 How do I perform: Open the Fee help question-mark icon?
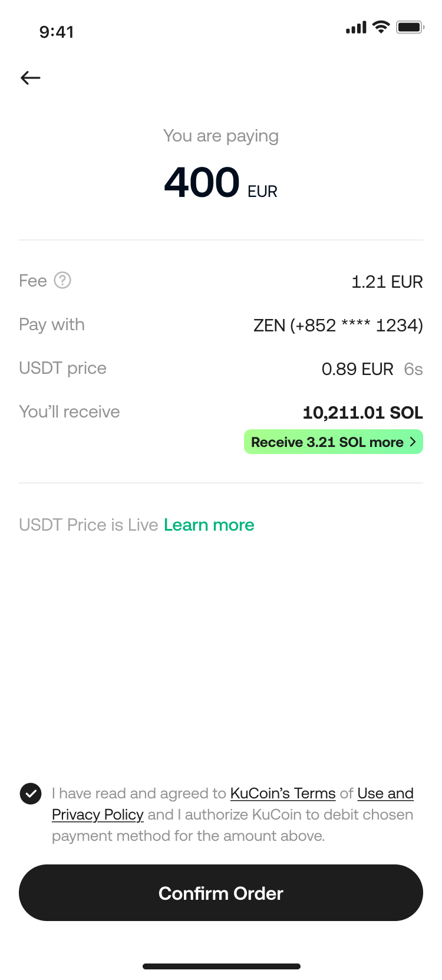(62, 281)
